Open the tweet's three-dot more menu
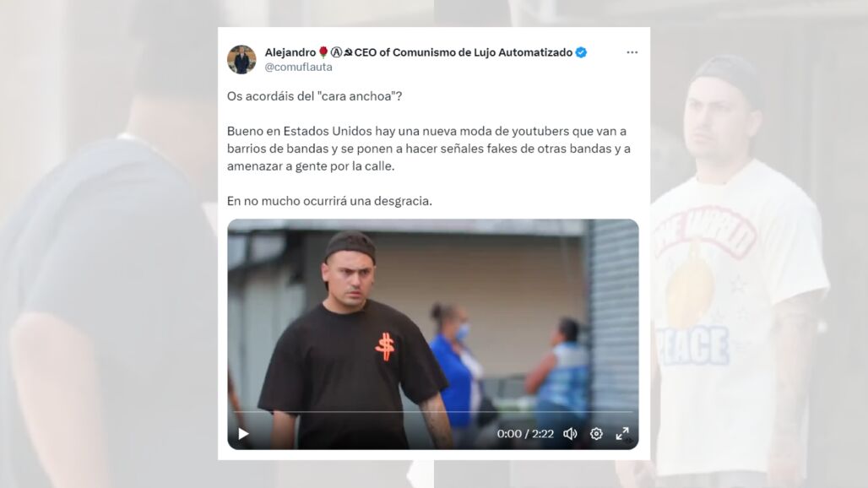Screen dimensions: 868x488 (x=632, y=52)
